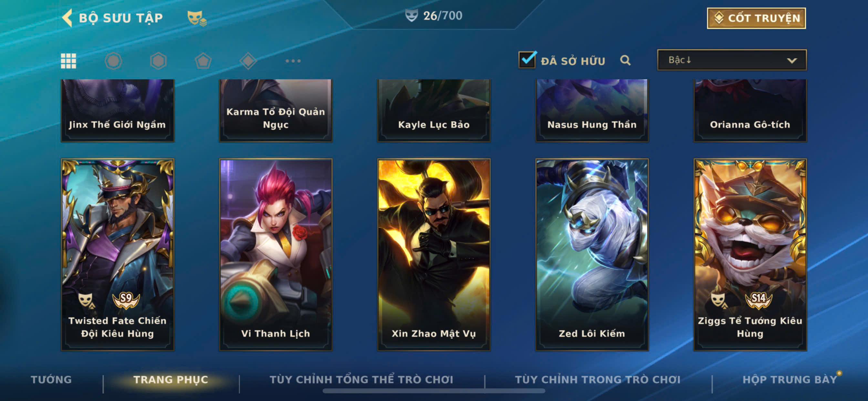Filter skins by pentagon rarity icon

pyautogui.click(x=203, y=61)
